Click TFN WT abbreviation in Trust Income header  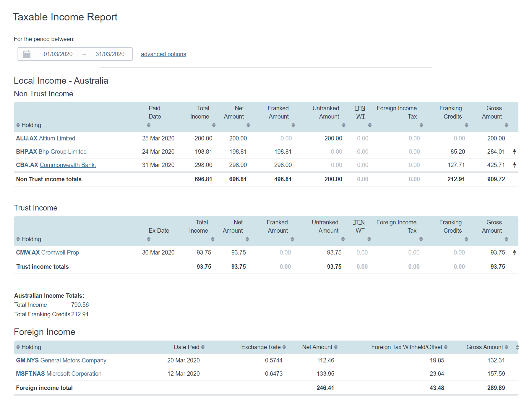tap(359, 226)
